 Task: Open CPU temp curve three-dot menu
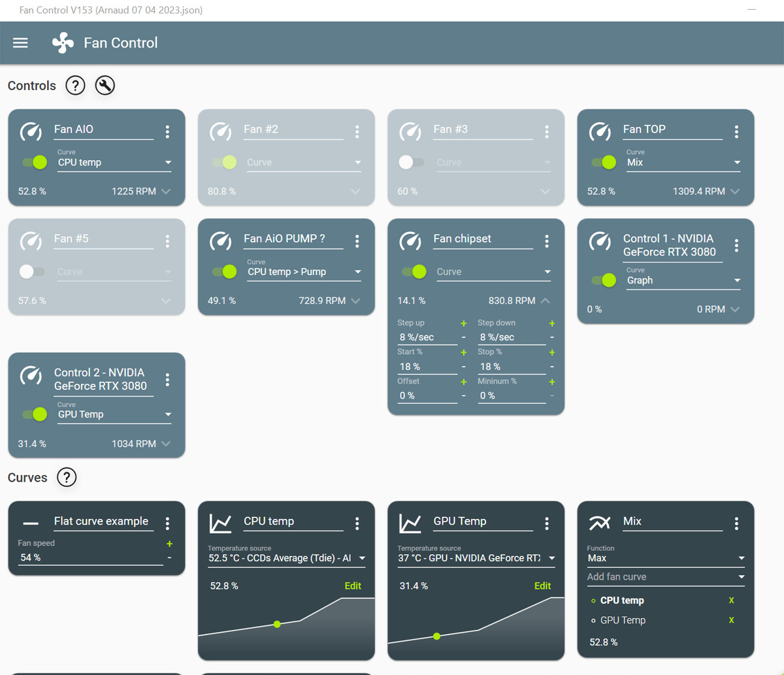click(357, 523)
